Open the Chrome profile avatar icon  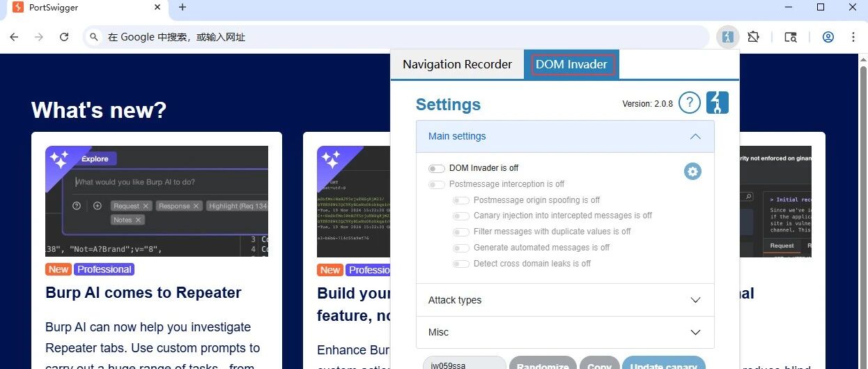tap(828, 37)
